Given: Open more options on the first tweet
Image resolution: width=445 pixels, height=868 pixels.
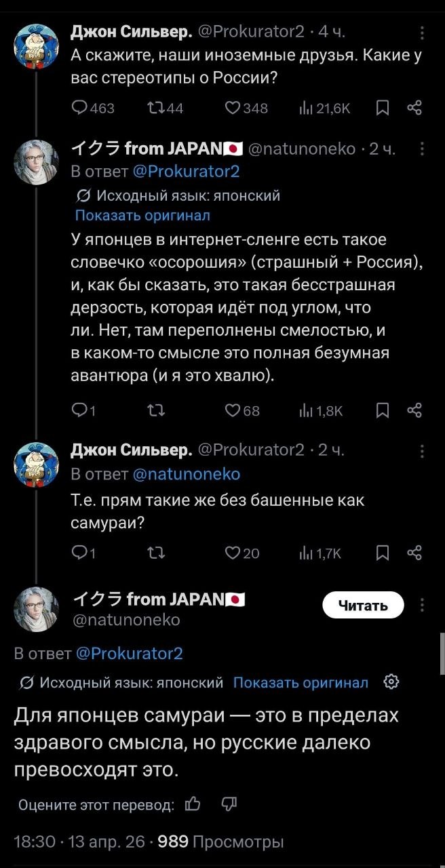Looking at the screenshot, I should [x=422, y=33].
